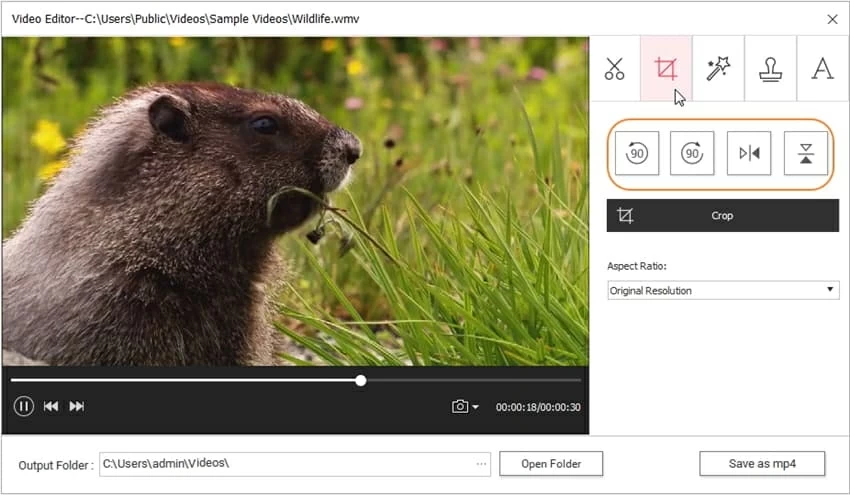Open the Effects magic wand tab
Viewport: 850px width, 496px height.
(x=718, y=69)
